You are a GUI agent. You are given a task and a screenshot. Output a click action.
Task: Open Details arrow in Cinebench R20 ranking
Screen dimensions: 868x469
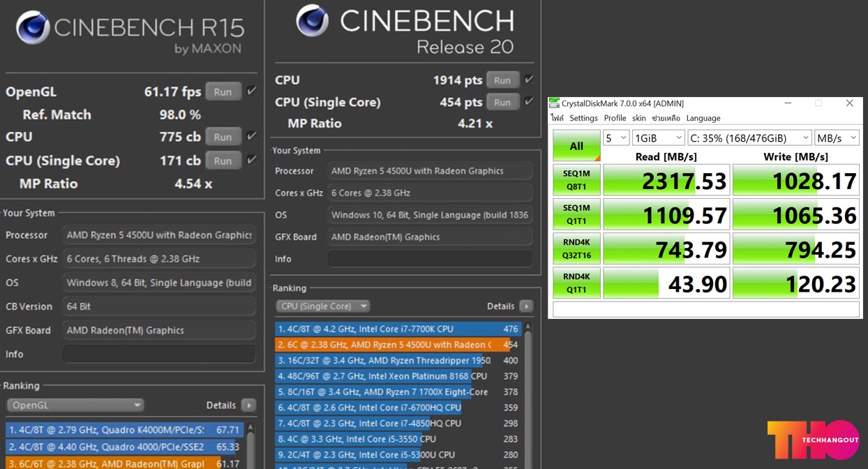tap(526, 306)
